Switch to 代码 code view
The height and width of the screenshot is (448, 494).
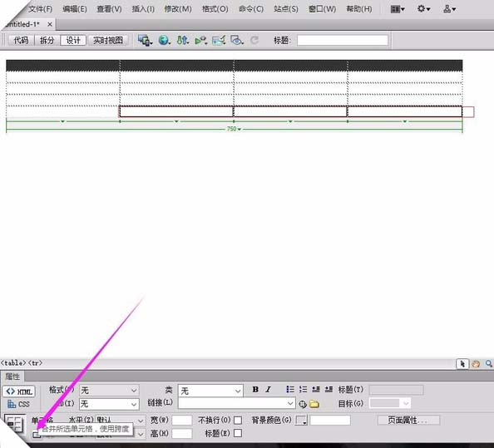point(21,40)
